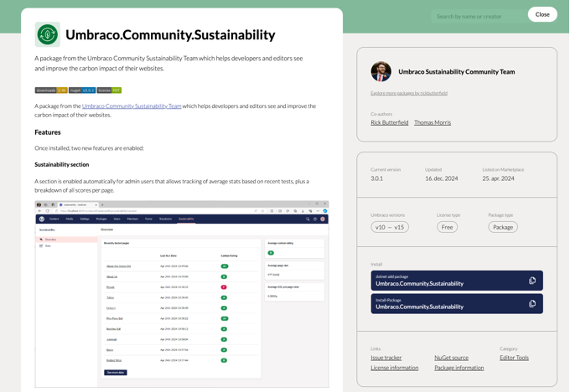The width and height of the screenshot is (570, 392).
Task: Open co-author Thomas Morris's profile
Action: [x=433, y=122]
